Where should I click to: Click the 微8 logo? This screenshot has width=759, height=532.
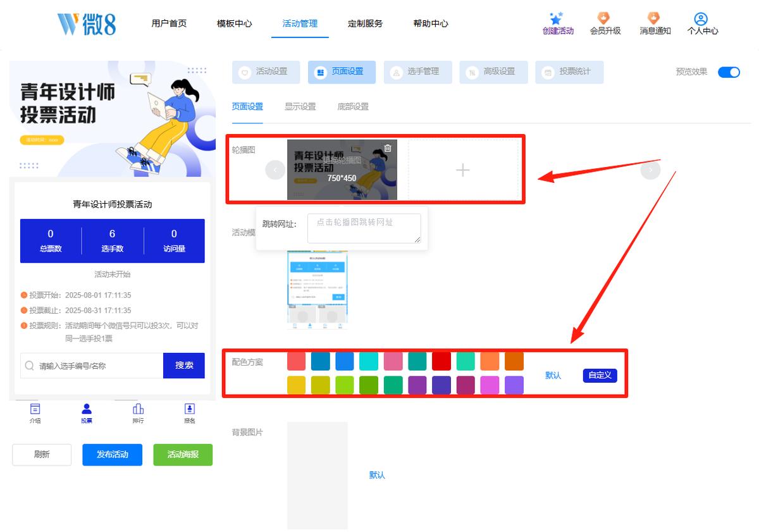pyautogui.click(x=87, y=23)
